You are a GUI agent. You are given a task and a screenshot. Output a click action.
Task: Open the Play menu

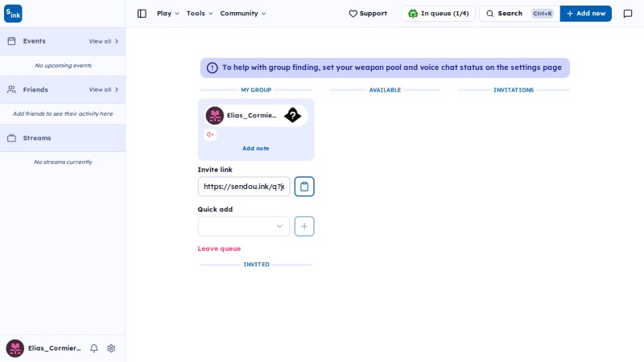pos(168,14)
